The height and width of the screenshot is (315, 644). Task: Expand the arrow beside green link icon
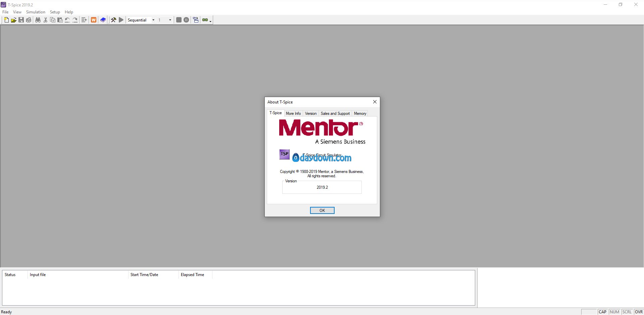210,21
